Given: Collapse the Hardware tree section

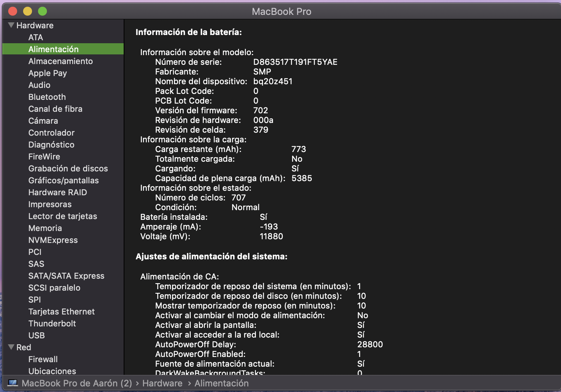Looking at the screenshot, I should 11,25.
